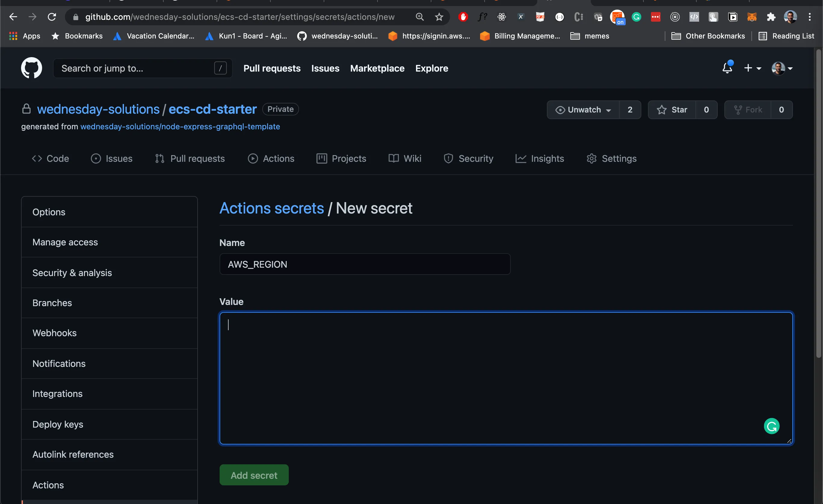Open the Code tab
This screenshot has height=504, width=823.
[51, 158]
